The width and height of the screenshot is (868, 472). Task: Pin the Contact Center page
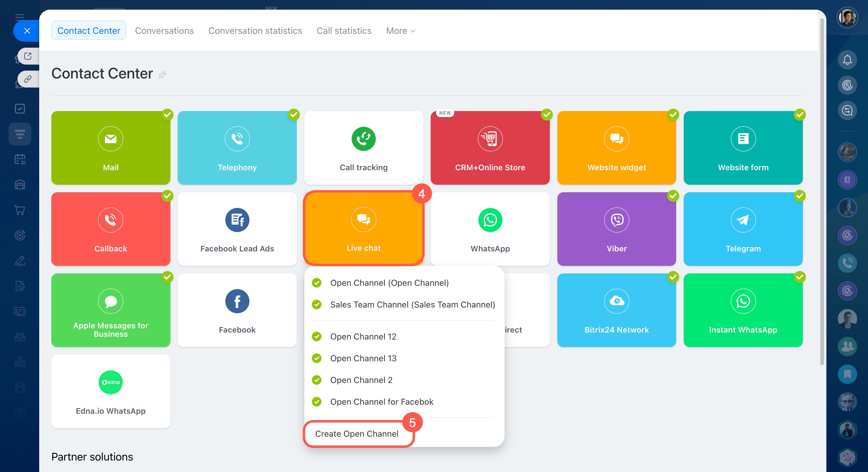(162, 75)
